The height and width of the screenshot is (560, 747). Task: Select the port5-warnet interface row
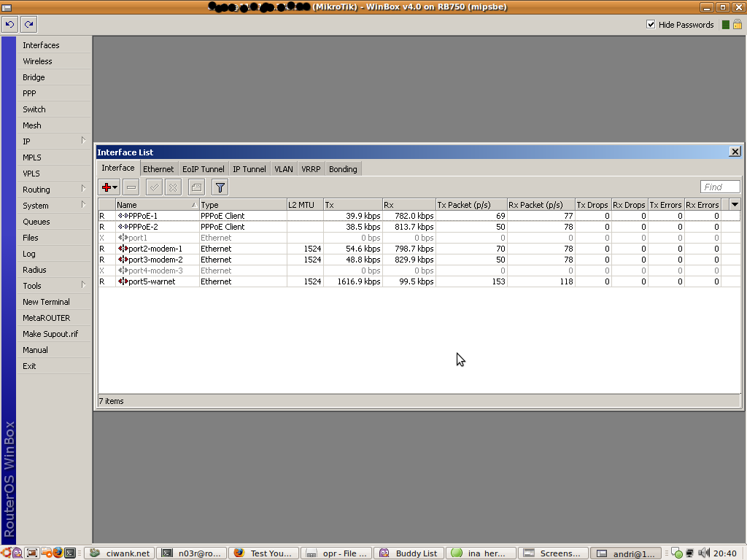pyautogui.click(x=152, y=281)
